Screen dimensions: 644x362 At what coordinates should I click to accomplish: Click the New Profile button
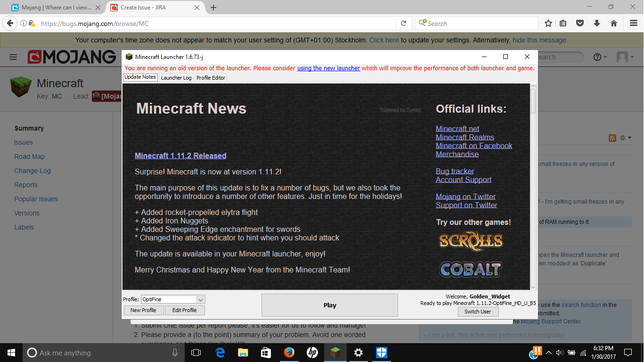(143, 310)
